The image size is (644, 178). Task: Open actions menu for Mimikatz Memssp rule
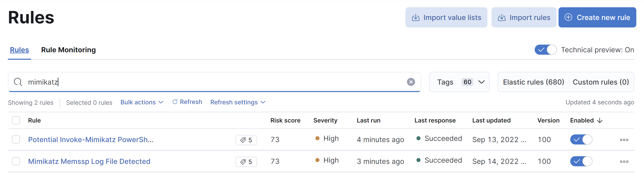[624, 161]
